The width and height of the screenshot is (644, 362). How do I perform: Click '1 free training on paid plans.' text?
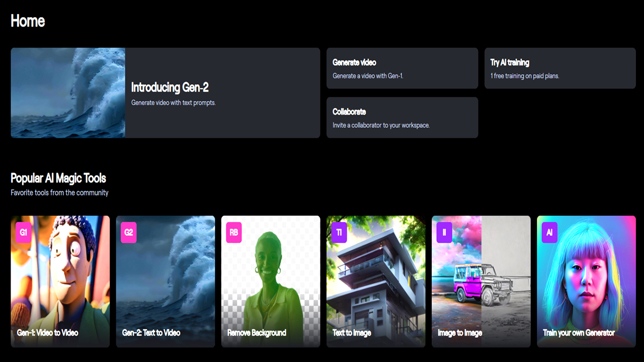(x=525, y=76)
